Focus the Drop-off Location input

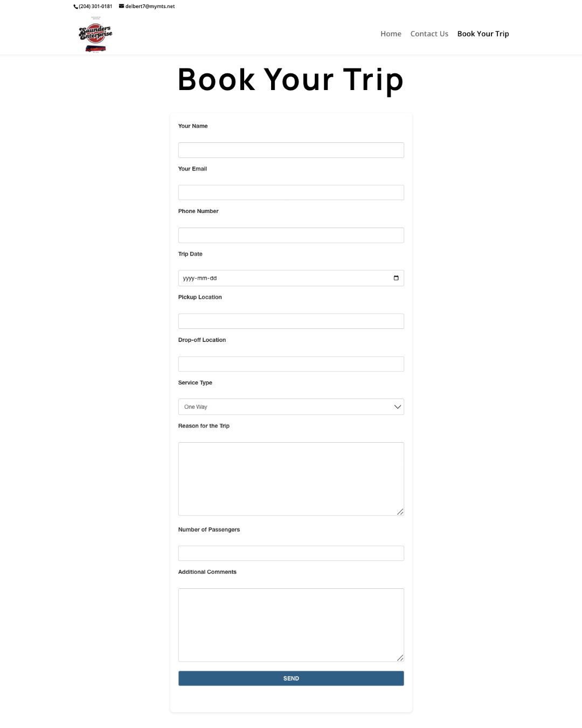click(291, 364)
